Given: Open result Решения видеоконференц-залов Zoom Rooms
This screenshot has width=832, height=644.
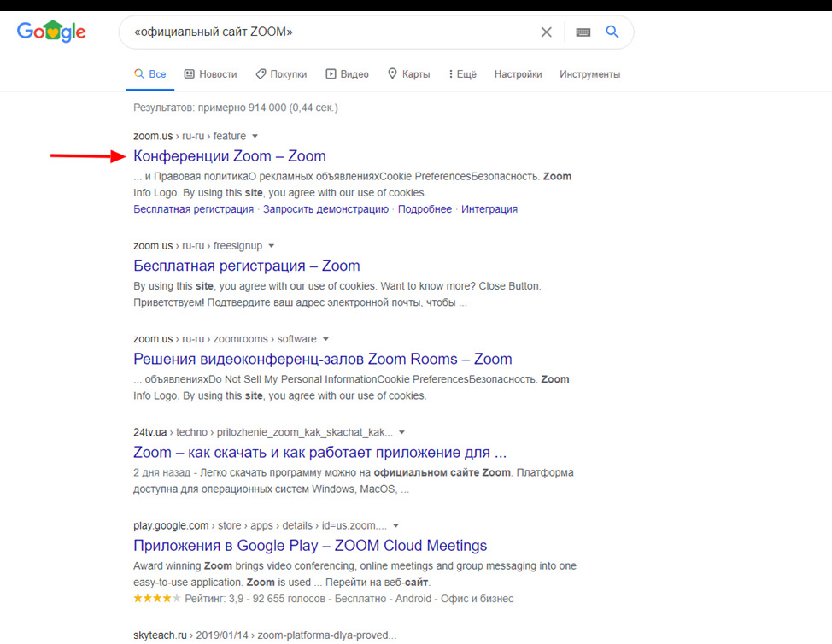Looking at the screenshot, I should click(x=323, y=359).
